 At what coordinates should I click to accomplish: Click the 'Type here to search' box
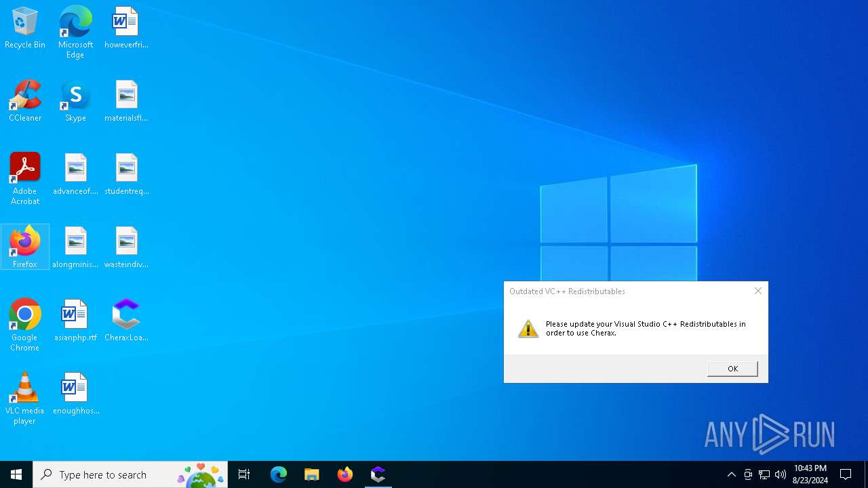[x=130, y=474]
